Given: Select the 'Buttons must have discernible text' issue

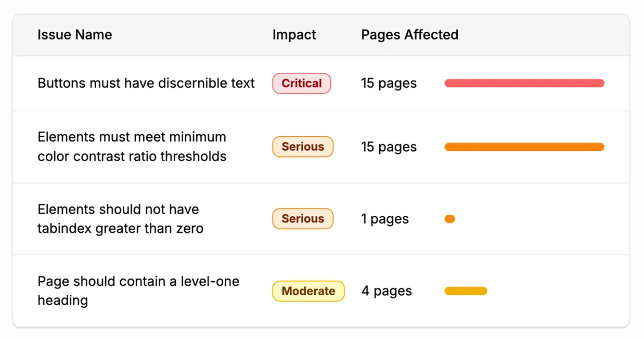Looking at the screenshot, I should pyautogui.click(x=146, y=83).
